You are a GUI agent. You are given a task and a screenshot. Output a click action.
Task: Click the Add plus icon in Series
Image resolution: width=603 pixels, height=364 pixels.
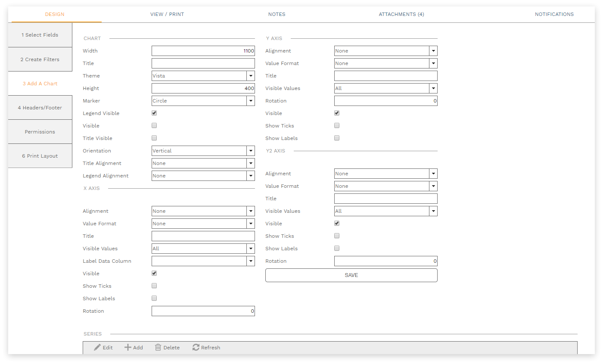[x=128, y=348]
